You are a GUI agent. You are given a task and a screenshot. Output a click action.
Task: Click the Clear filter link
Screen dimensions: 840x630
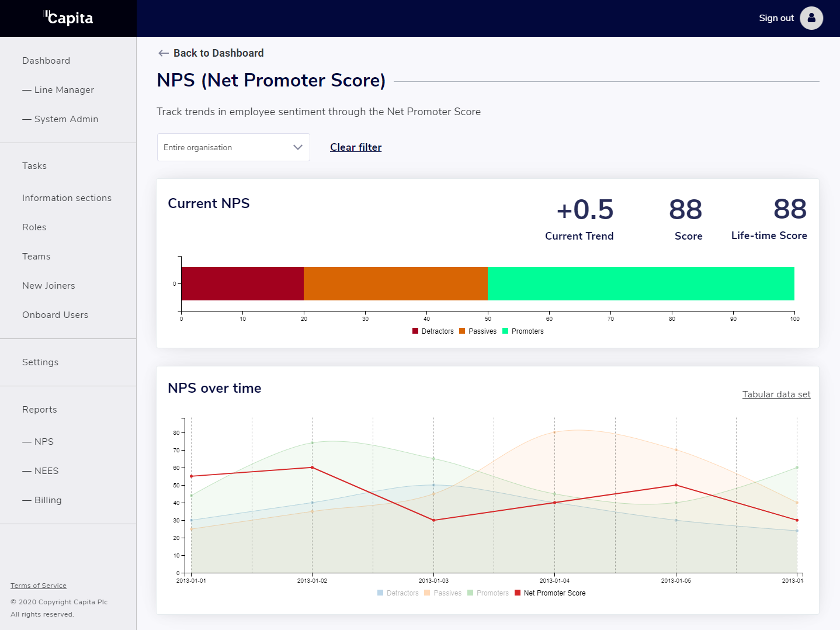[x=356, y=147]
